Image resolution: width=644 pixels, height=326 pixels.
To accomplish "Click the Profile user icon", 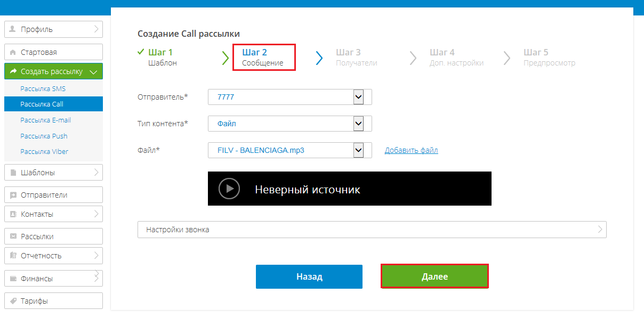I will click(x=13, y=29).
